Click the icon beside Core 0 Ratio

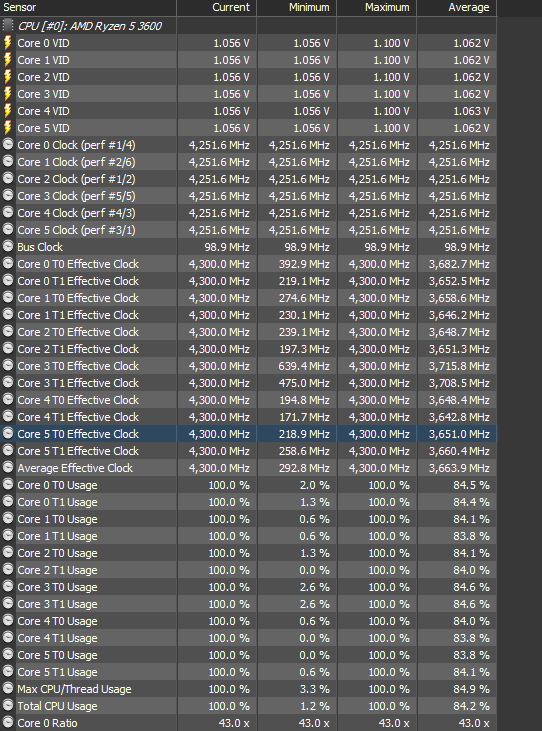click(x=8, y=722)
